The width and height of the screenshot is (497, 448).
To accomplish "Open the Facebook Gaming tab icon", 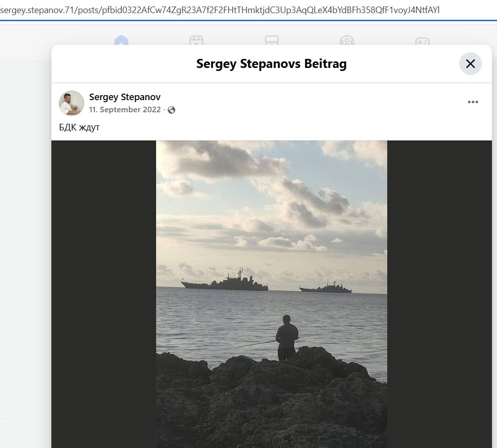I will (x=422, y=41).
